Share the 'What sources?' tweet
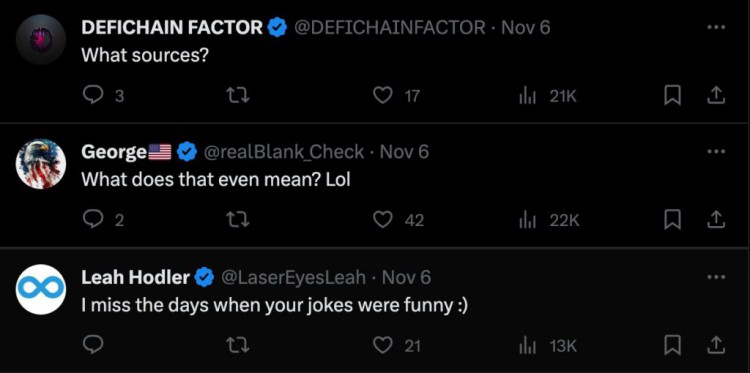Screen dimensions: 750x373 716,96
